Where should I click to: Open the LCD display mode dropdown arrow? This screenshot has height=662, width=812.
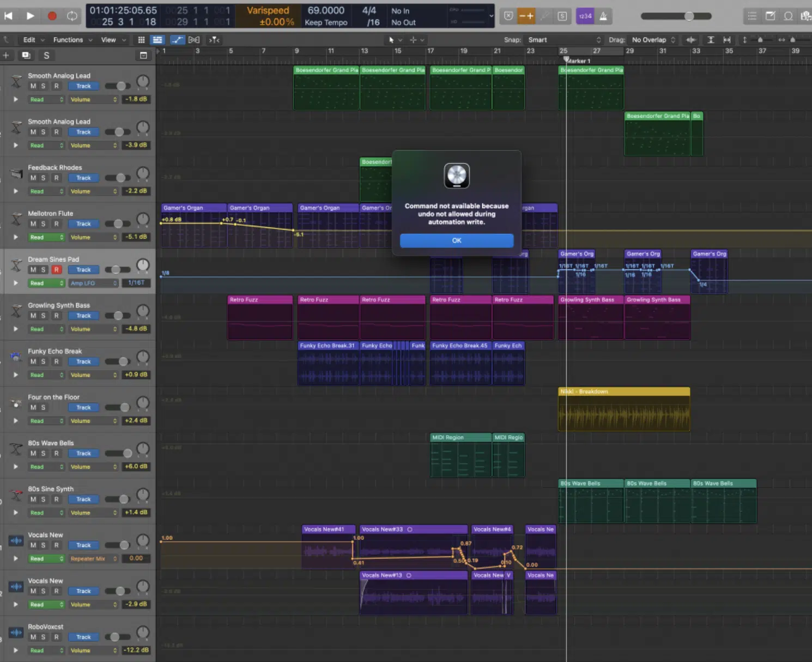[491, 16]
